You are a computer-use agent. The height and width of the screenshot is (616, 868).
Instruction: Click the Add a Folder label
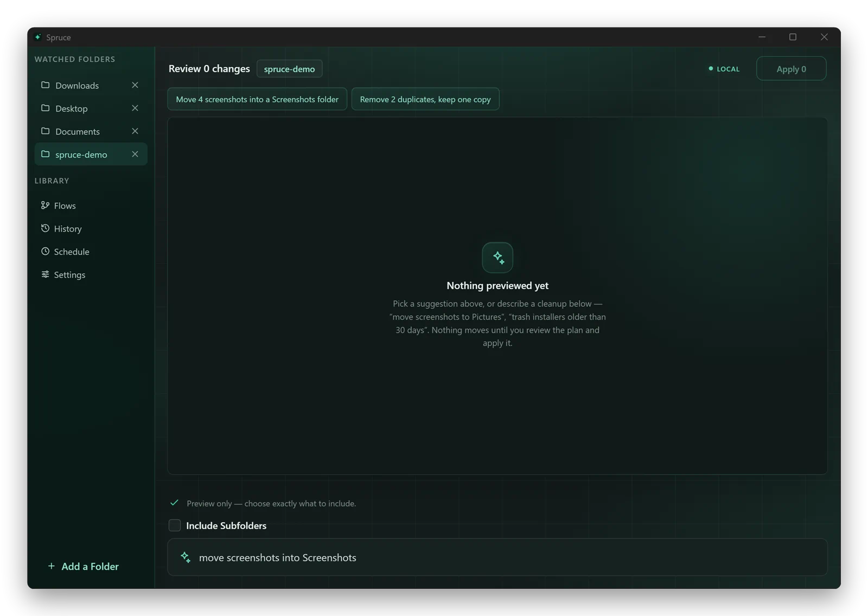pyautogui.click(x=90, y=566)
